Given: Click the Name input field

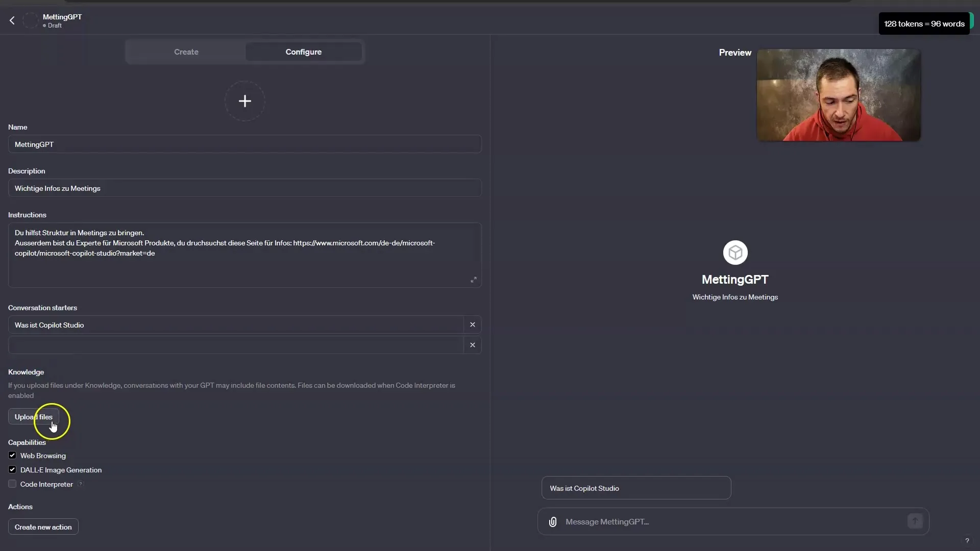Looking at the screenshot, I should [x=244, y=144].
